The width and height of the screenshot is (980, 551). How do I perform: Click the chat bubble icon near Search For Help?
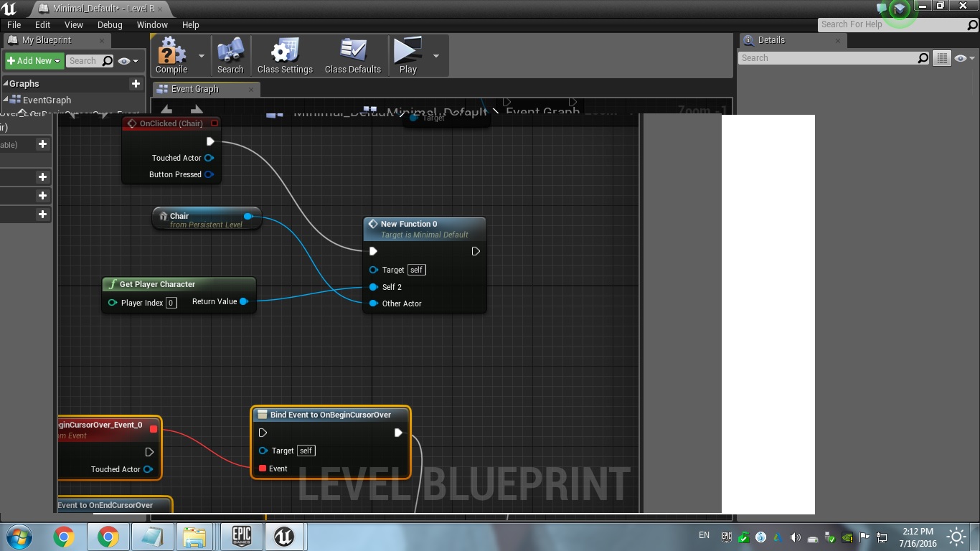[882, 9]
